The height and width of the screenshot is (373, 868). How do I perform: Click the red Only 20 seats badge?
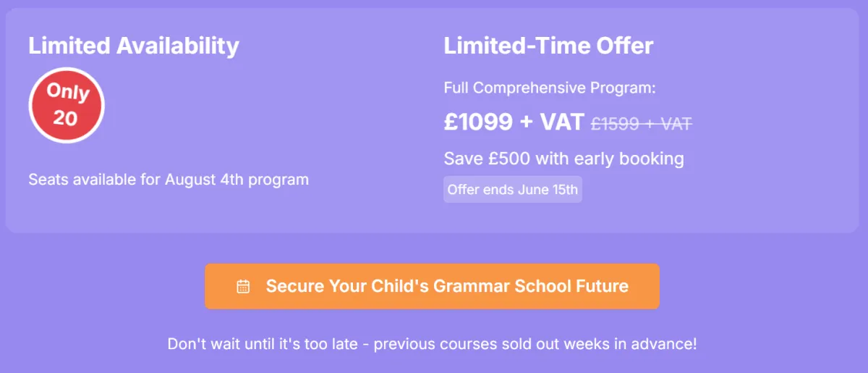pos(67,105)
